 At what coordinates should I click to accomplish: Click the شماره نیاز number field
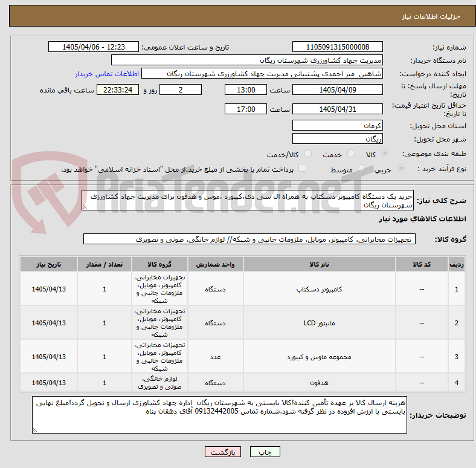337,47
